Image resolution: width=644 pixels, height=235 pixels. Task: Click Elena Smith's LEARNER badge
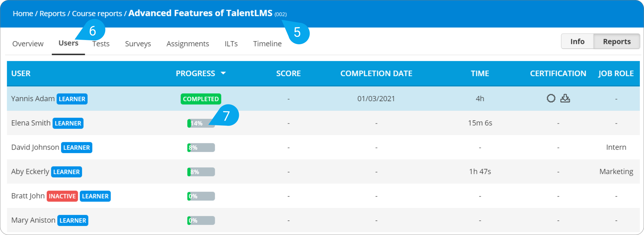pyautogui.click(x=68, y=123)
